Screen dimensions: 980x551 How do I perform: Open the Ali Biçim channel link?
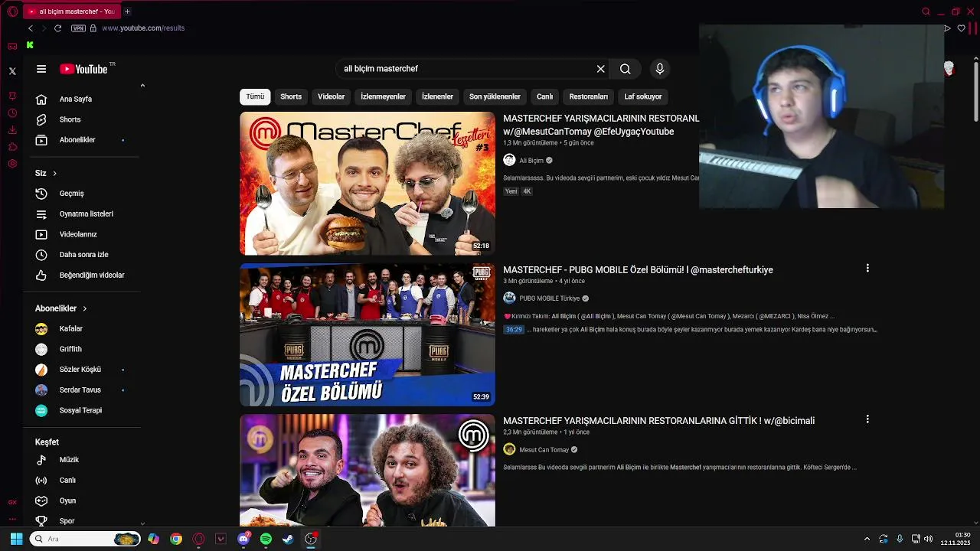[x=531, y=161]
